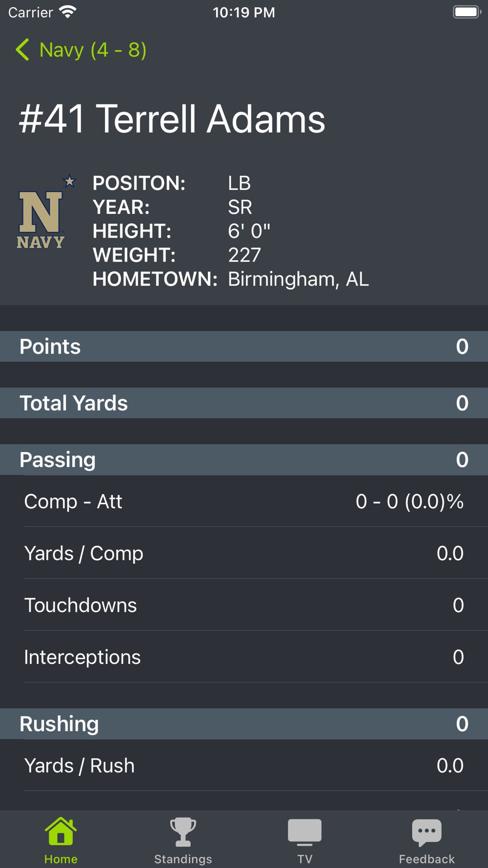Select the Interceptions stat row

(x=244, y=657)
